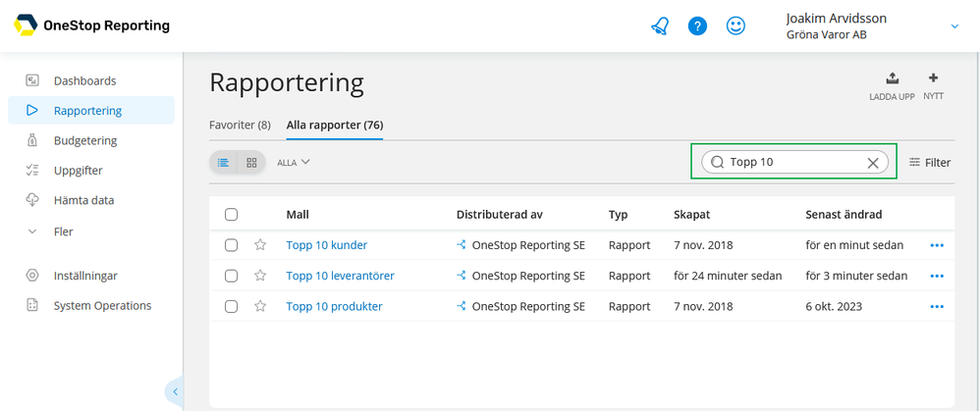Tick the checkbox for Topp 10 leverantörer
The height and width of the screenshot is (411, 980).
pyautogui.click(x=231, y=276)
